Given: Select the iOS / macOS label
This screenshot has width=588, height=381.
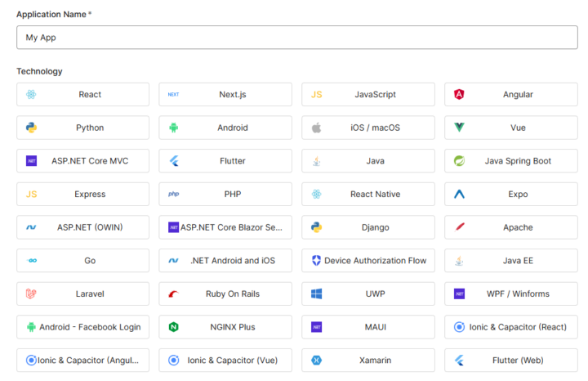Looking at the screenshot, I should 375,128.
